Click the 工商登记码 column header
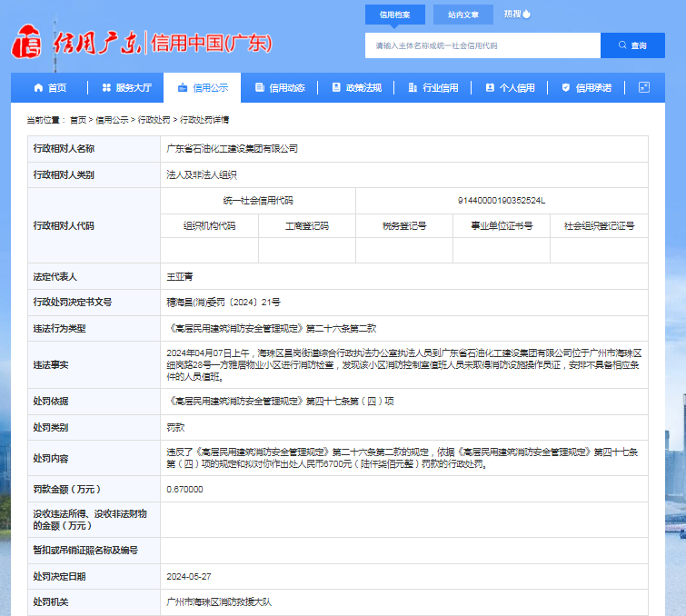This screenshot has height=616, width=686. [x=307, y=226]
